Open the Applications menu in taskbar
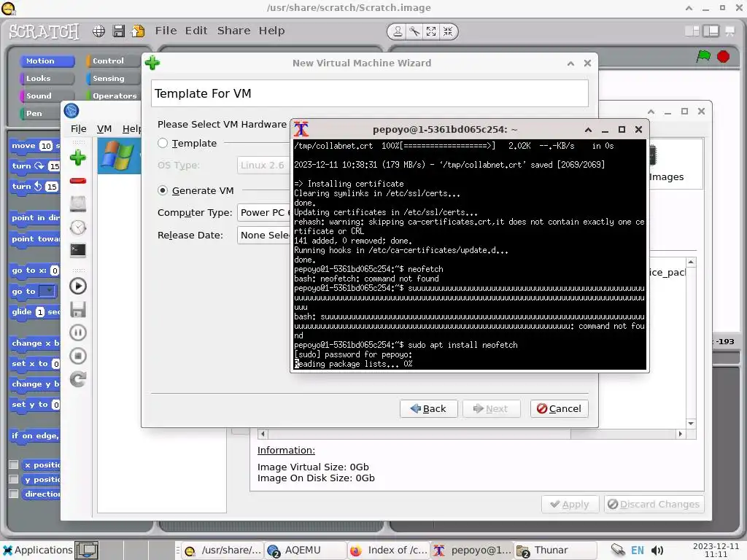747x560 pixels. coord(37,550)
